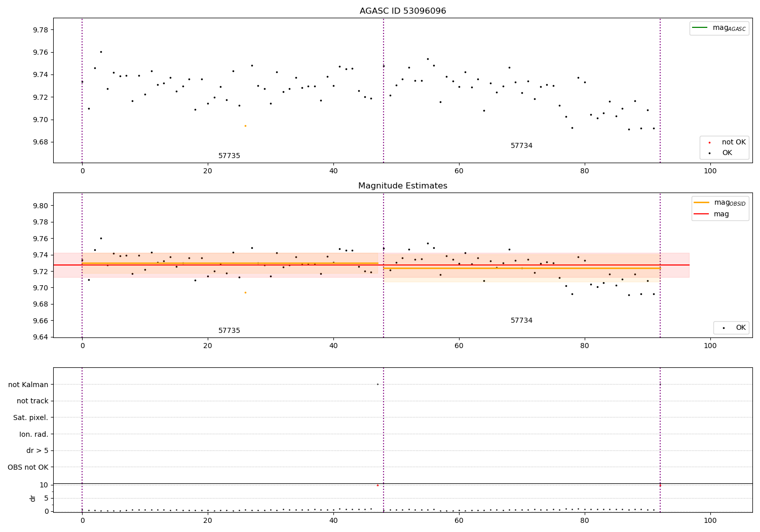This screenshot has height=532, width=760.
Task: Select the red 'mag' legend entry
Action: click(x=712, y=214)
